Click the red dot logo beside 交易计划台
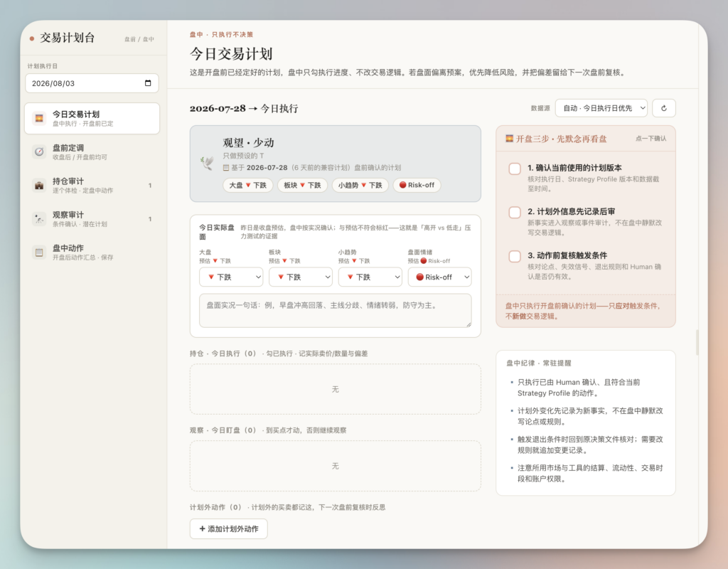Screen dimensions: 728x569 pyautogui.click(x=31, y=38)
